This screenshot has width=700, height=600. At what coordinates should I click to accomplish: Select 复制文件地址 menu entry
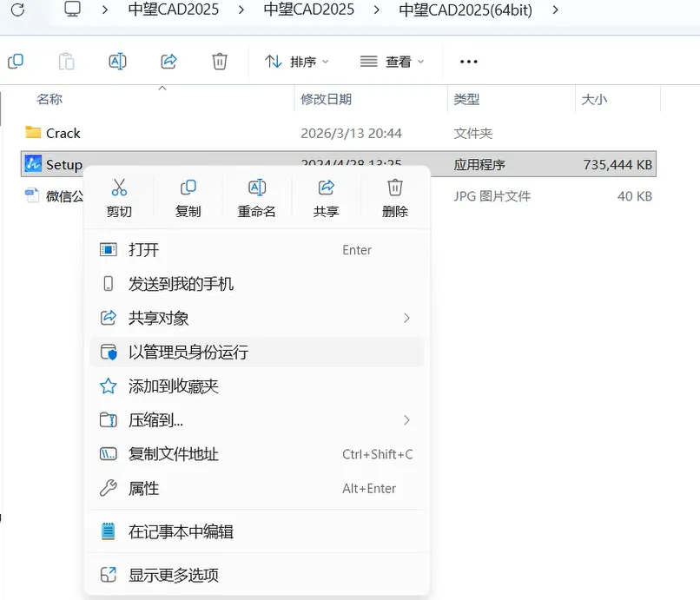tap(257, 454)
